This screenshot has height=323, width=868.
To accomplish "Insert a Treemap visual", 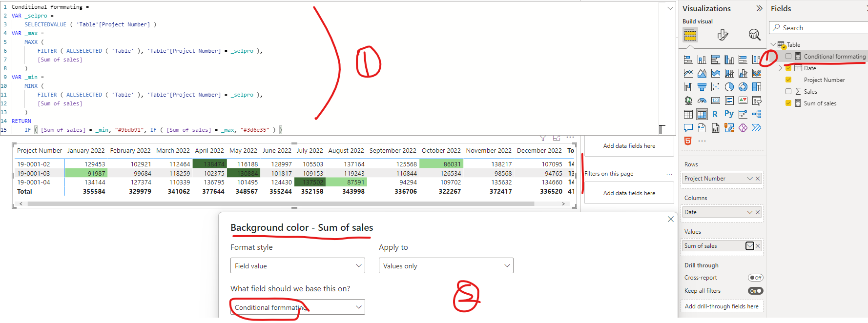I will click(756, 87).
